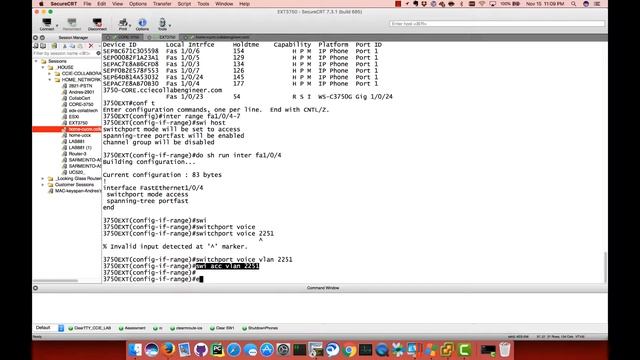Image resolution: width=640 pixels, height=360 pixels.
Task: Switch to the home-cucm terminal tab
Action: pyautogui.click(x=218, y=37)
